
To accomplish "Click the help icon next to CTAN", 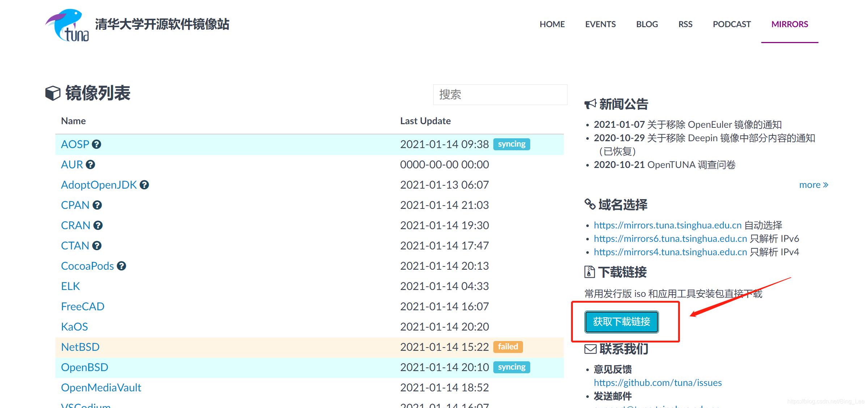I will pyautogui.click(x=97, y=246).
